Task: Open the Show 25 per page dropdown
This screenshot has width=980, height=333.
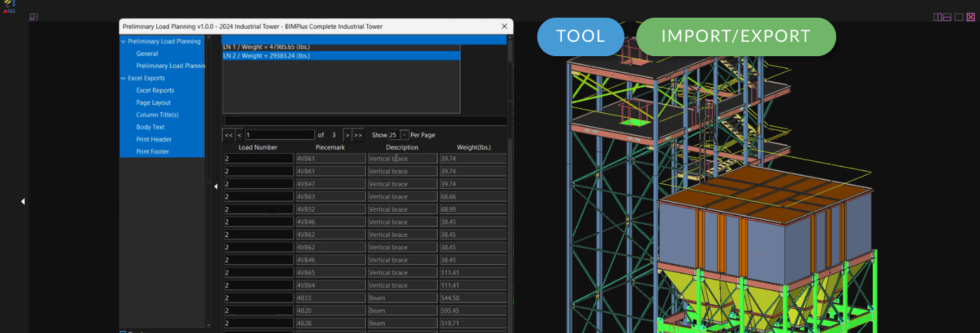Action: [x=404, y=135]
